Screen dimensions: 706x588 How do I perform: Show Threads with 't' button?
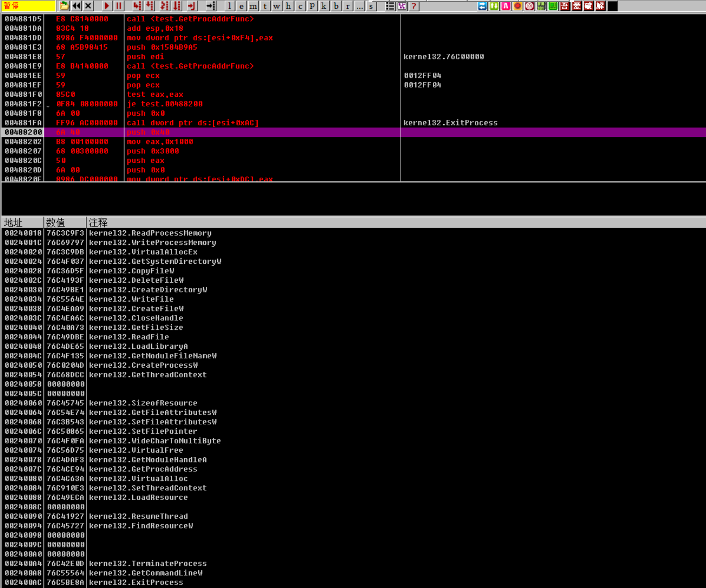pyautogui.click(x=265, y=6)
